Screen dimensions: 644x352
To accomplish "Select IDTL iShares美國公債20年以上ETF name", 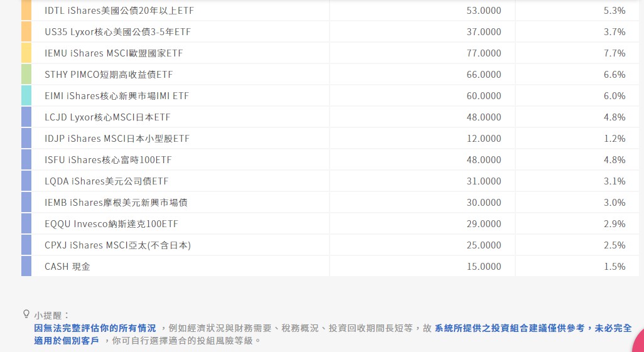I will 119,11.
